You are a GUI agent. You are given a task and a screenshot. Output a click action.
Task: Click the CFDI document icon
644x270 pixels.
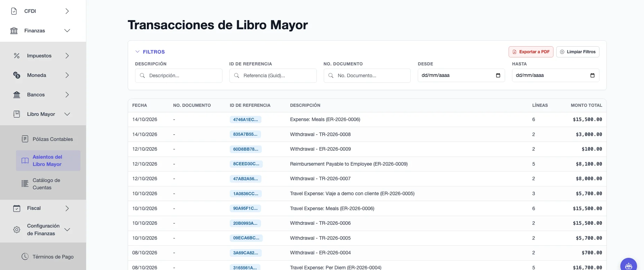coord(14,11)
